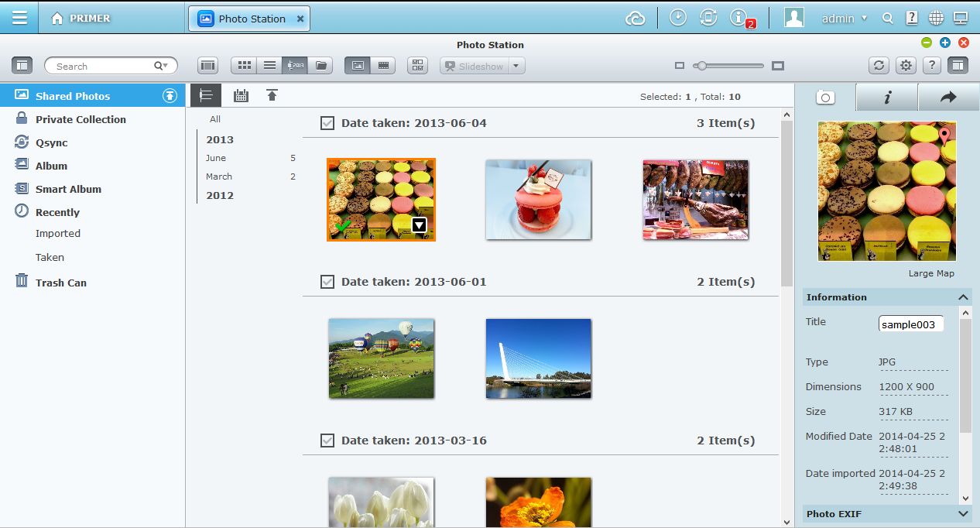This screenshot has width=980, height=528.
Task: Open the background tasks clock icon
Action: (678, 18)
